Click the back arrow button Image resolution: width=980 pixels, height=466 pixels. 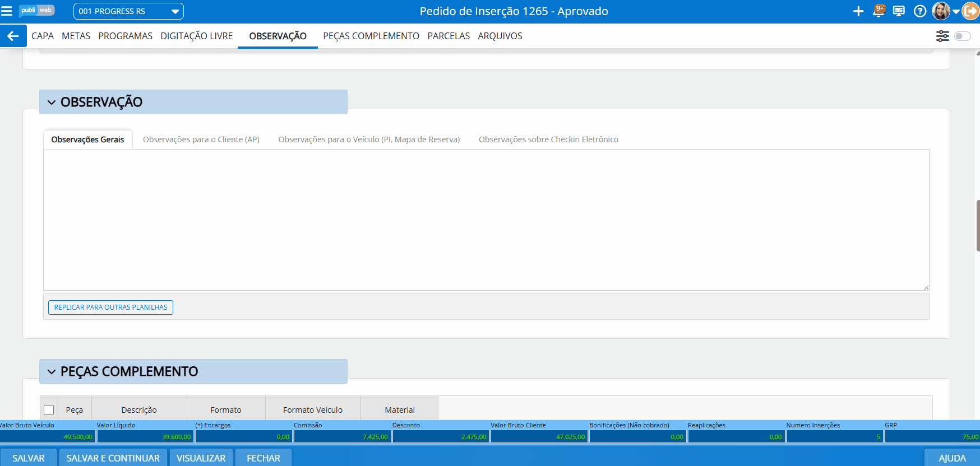13,36
